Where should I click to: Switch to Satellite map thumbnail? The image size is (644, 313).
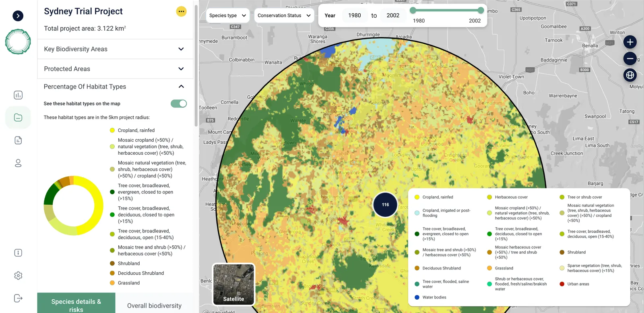(x=233, y=284)
